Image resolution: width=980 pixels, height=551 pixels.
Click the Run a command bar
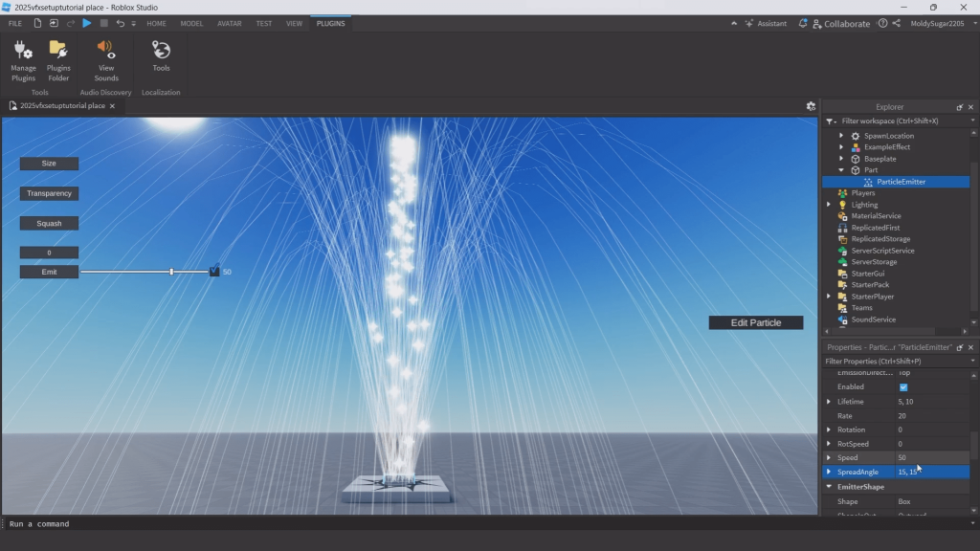pos(487,524)
